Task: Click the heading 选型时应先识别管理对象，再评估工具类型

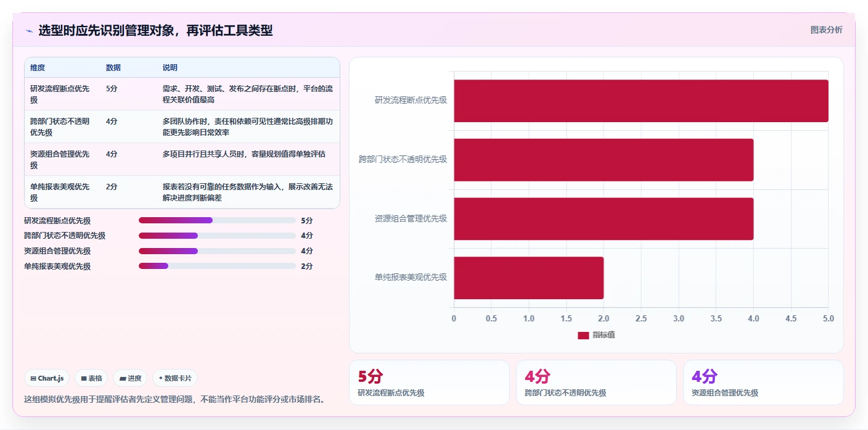Action: [x=155, y=31]
